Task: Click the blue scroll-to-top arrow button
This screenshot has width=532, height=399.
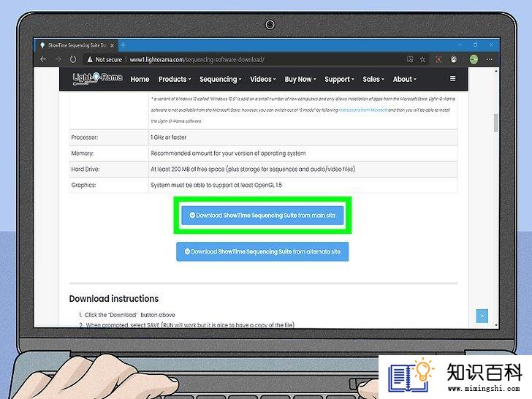Action: [482, 316]
